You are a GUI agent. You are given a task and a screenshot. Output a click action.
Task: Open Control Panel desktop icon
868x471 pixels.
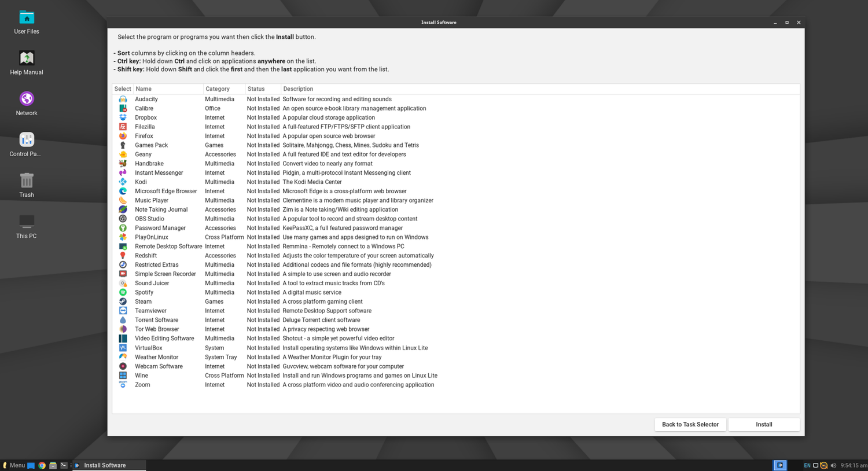(x=27, y=145)
